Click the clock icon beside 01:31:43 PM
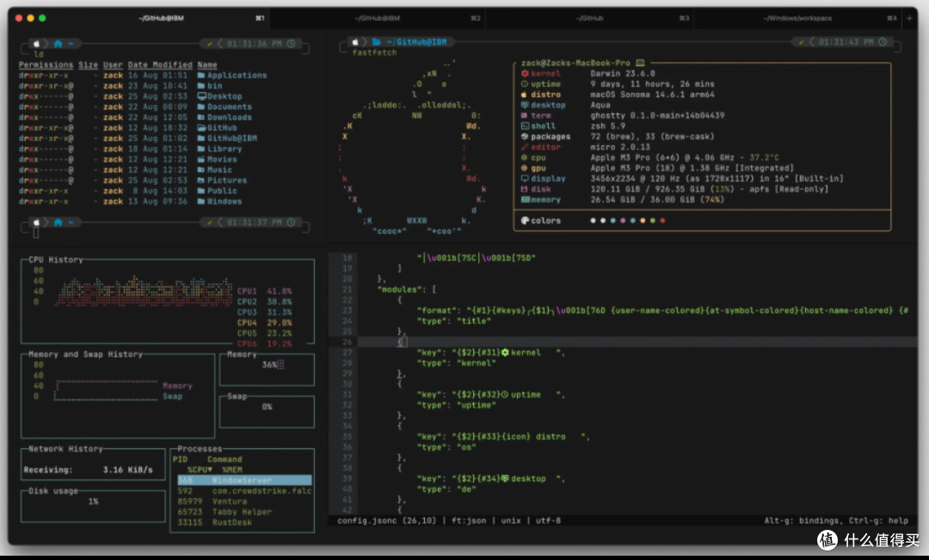Viewport: 929px width, 560px height. 883,42
